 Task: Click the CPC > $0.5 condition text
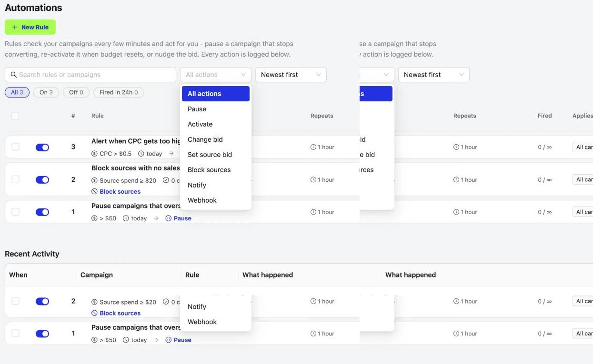(116, 154)
